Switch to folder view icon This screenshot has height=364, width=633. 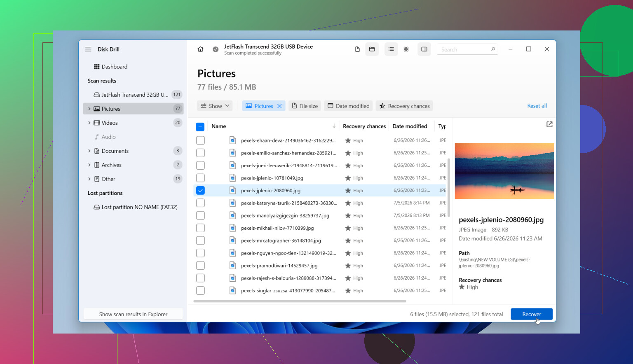pyautogui.click(x=372, y=49)
